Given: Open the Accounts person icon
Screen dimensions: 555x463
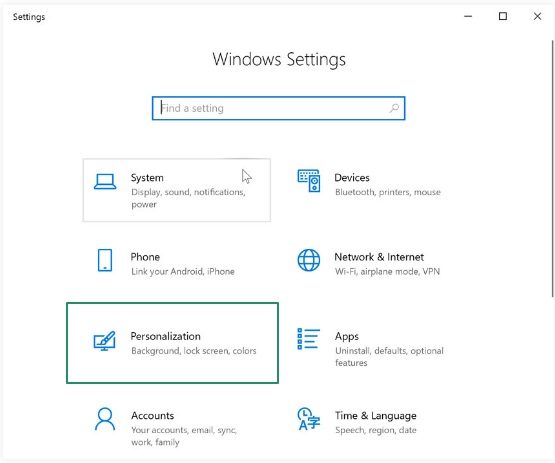Looking at the screenshot, I should point(105,419).
